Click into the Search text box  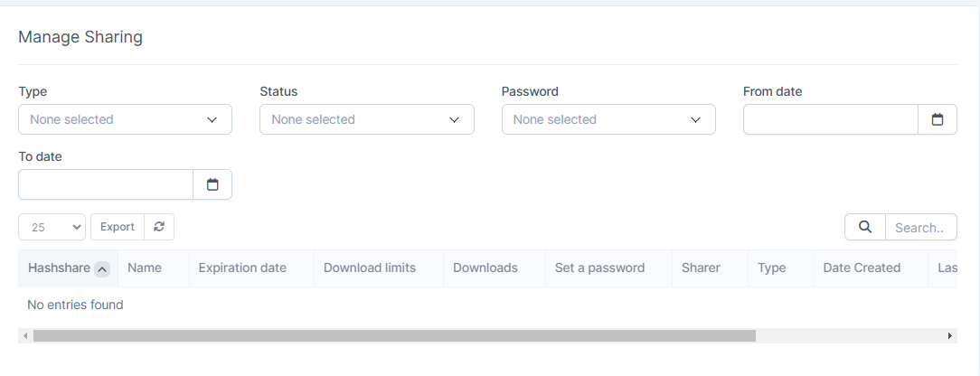pos(920,228)
